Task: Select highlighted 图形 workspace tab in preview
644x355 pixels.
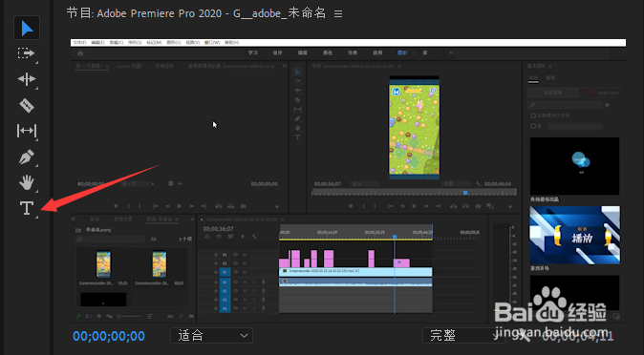Action: coord(402,52)
